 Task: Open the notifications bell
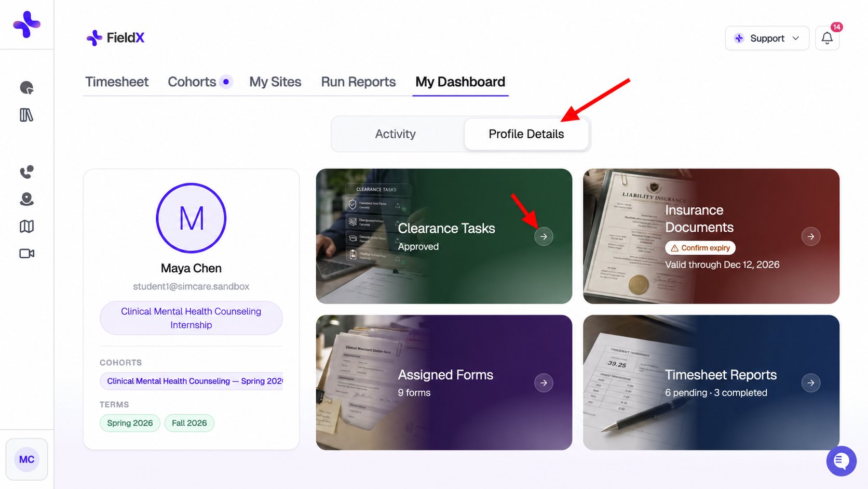coord(827,38)
